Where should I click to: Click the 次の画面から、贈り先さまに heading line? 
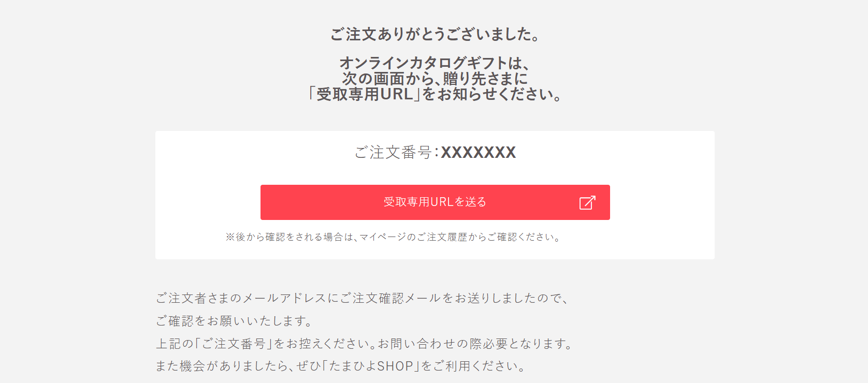(435, 79)
